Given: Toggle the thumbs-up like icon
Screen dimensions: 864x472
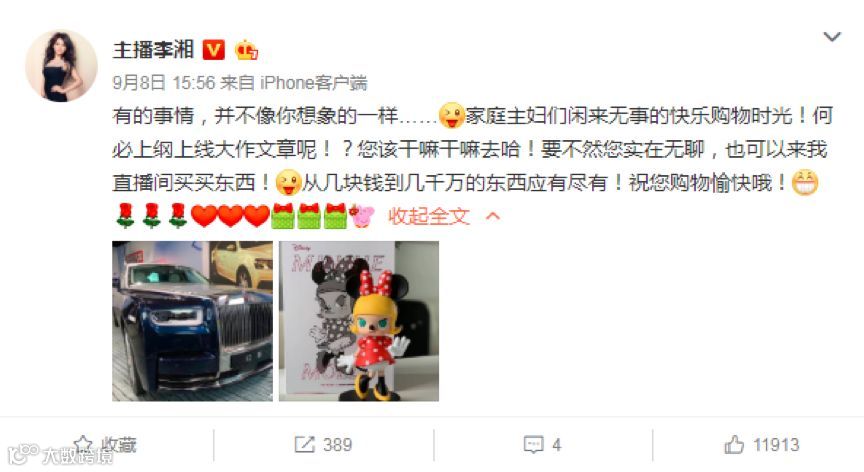Looking at the screenshot, I should coord(734,444).
